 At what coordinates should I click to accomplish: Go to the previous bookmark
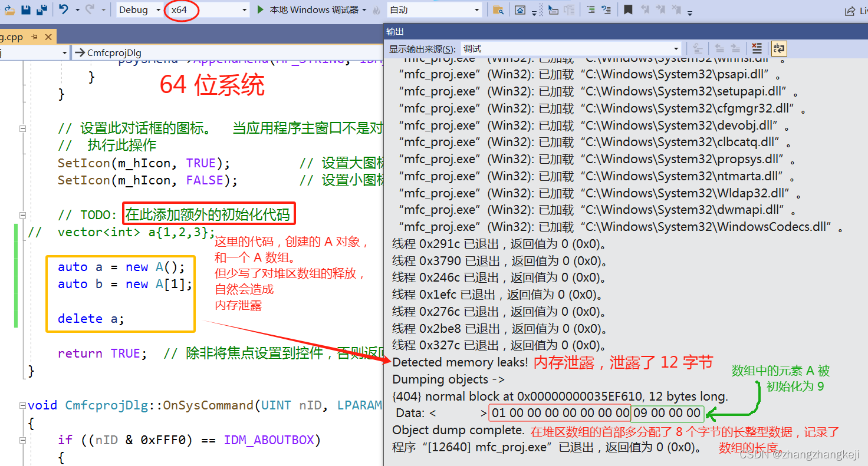[645, 10]
